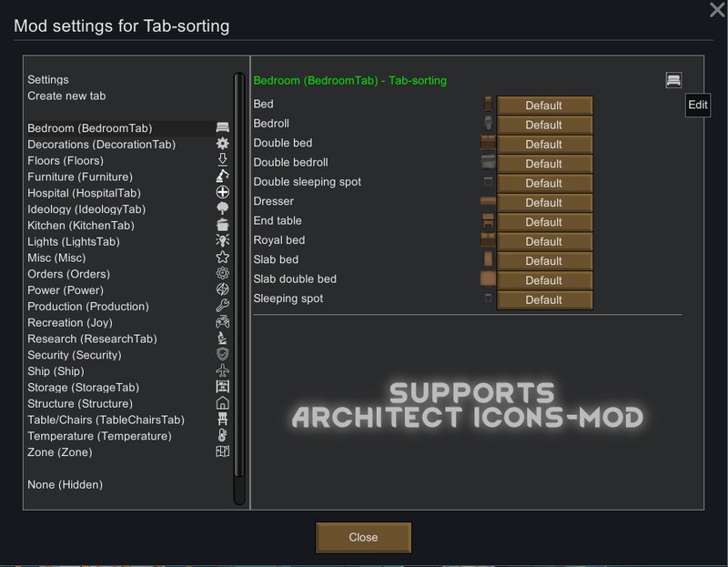Open the Default dropdown for Sleeping spot

pyautogui.click(x=544, y=300)
